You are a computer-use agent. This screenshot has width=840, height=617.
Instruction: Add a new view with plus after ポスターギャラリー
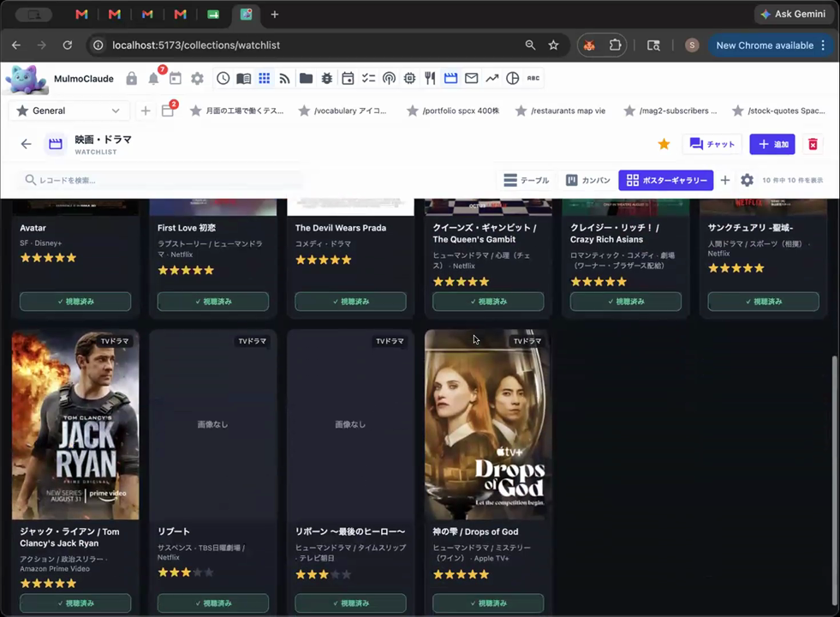coord(724,180)
